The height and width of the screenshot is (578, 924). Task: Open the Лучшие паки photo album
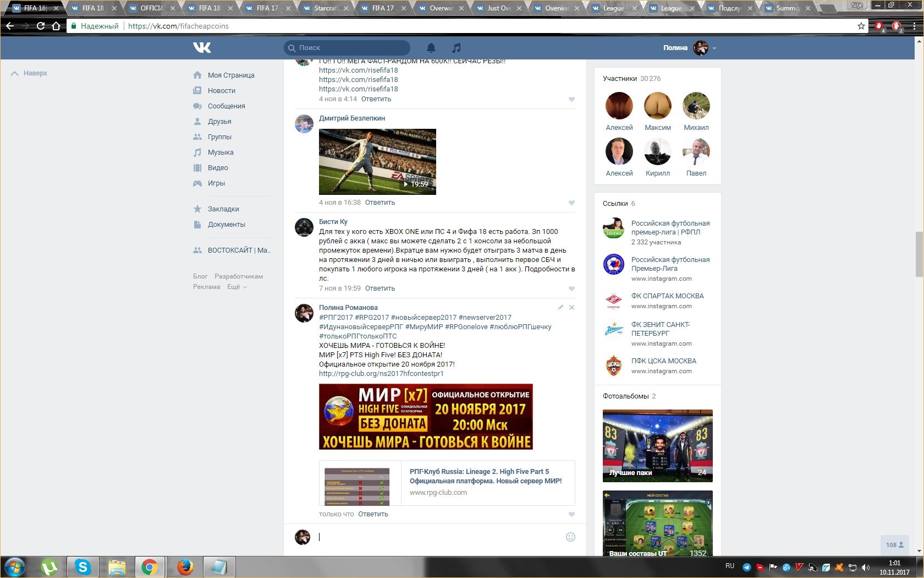click(x=658, y=446)
